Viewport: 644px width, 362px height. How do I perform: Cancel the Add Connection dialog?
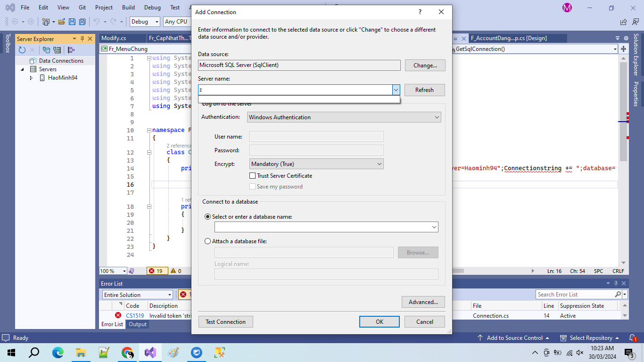(425, 322)
